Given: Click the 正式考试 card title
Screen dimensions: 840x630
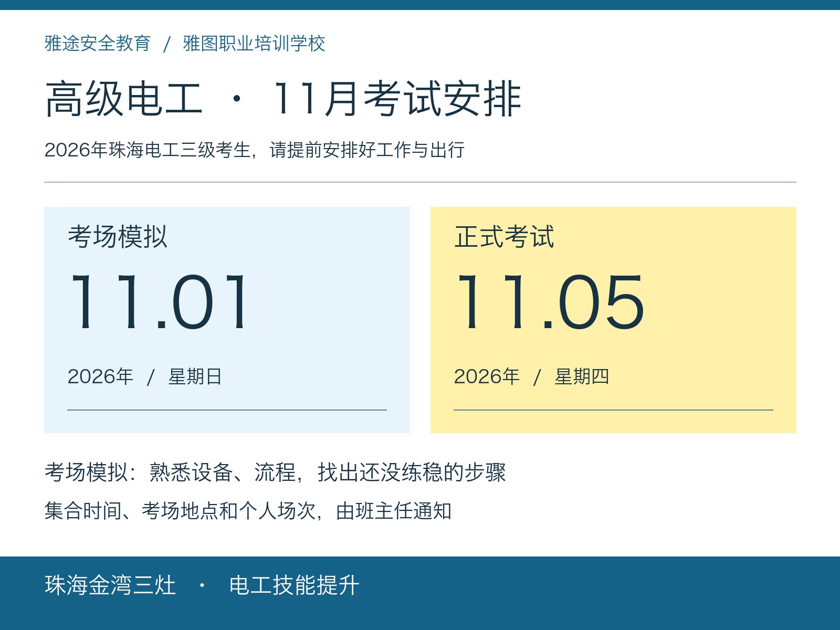Looking at the screenshot, I should tap(504, 236).
